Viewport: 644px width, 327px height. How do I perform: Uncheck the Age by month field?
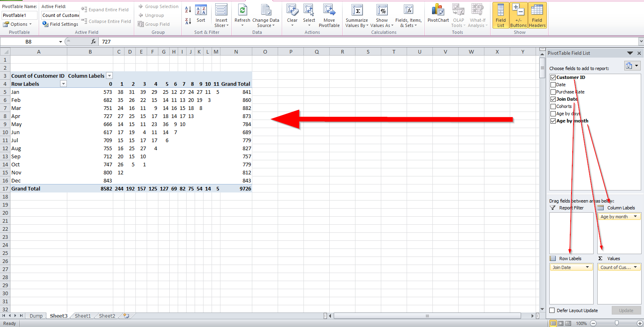(x=553, y=121)
